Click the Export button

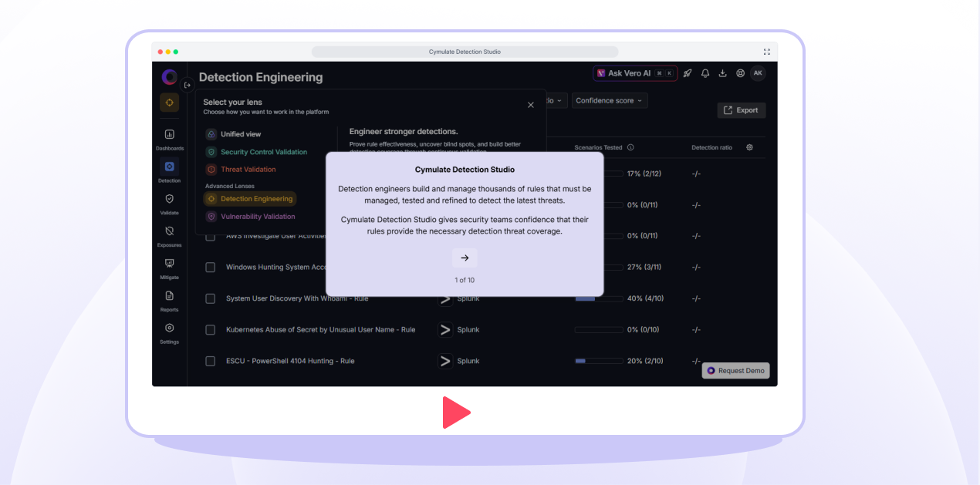pos(742,110)
